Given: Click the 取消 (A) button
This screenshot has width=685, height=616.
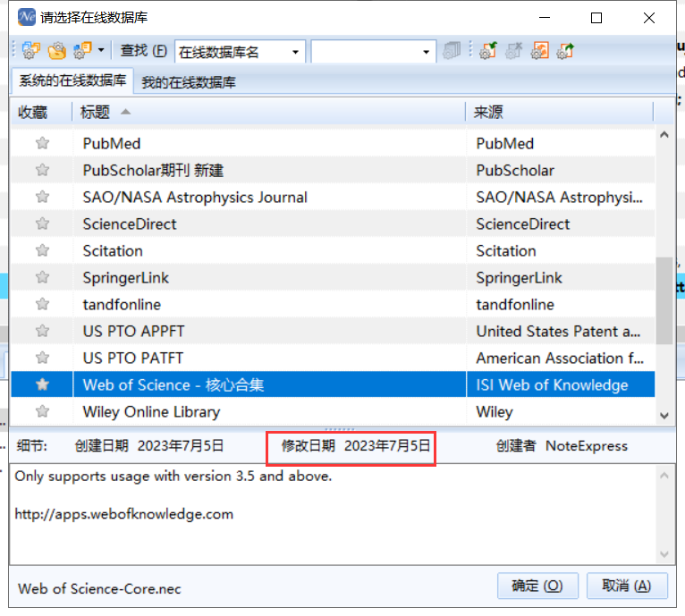Looking at the screenshot, I should (x=627, y=586).
